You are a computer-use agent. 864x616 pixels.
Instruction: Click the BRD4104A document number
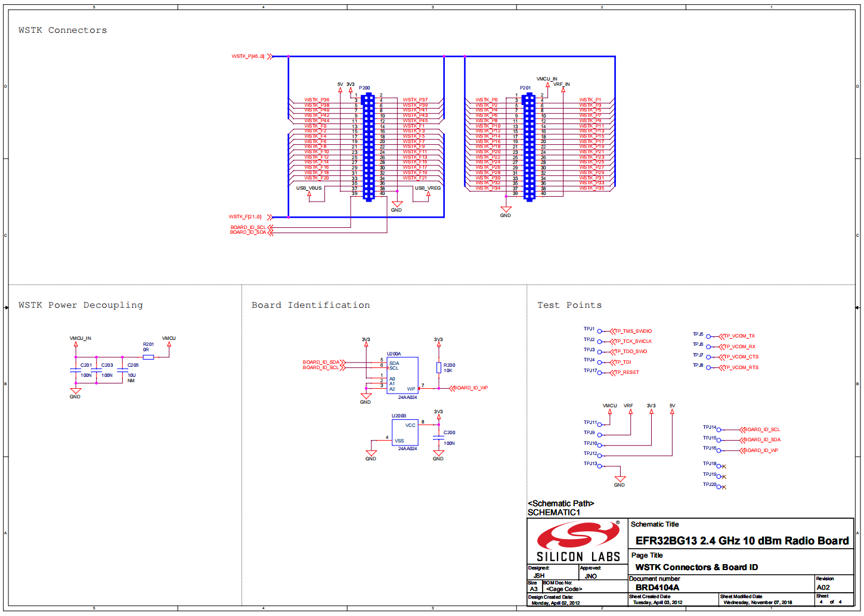coord(657,587)
